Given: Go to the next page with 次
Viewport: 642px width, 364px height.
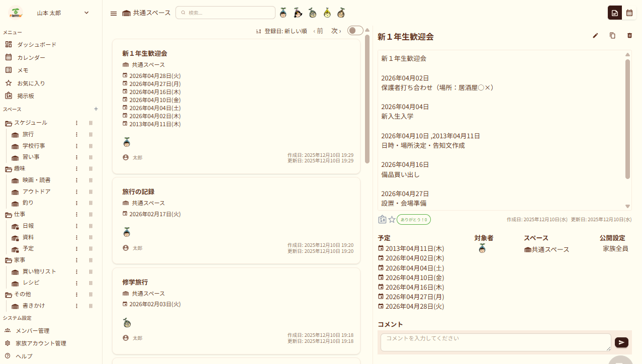Looking at the screenshot, I should tap(336, 31).
